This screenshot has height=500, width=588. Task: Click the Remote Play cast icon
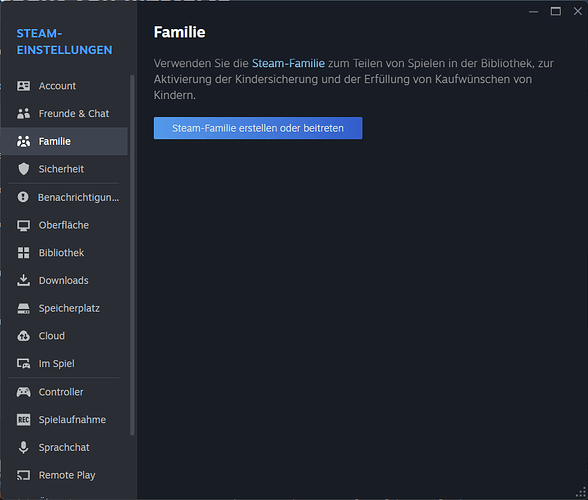click(x=23, y=475)
